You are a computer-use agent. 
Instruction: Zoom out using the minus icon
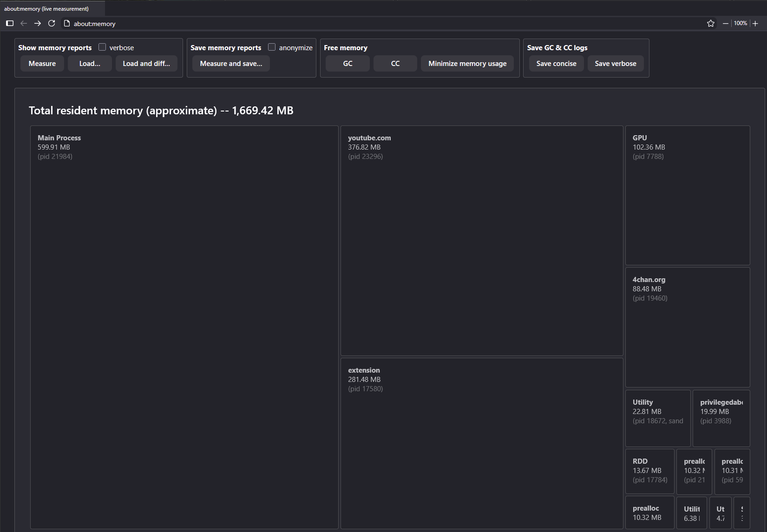coord(725,23)
